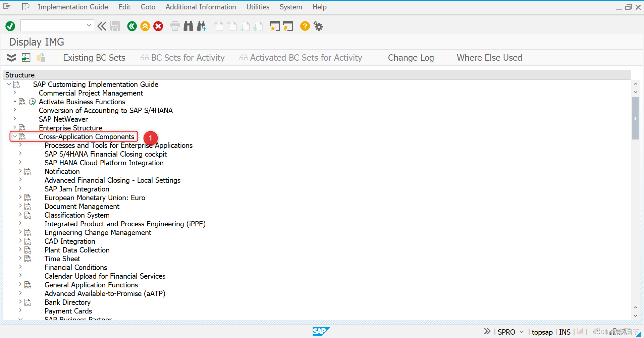Click the scroll down arrow at bottom of tree
Screen dimensions: 644x338
635,316
